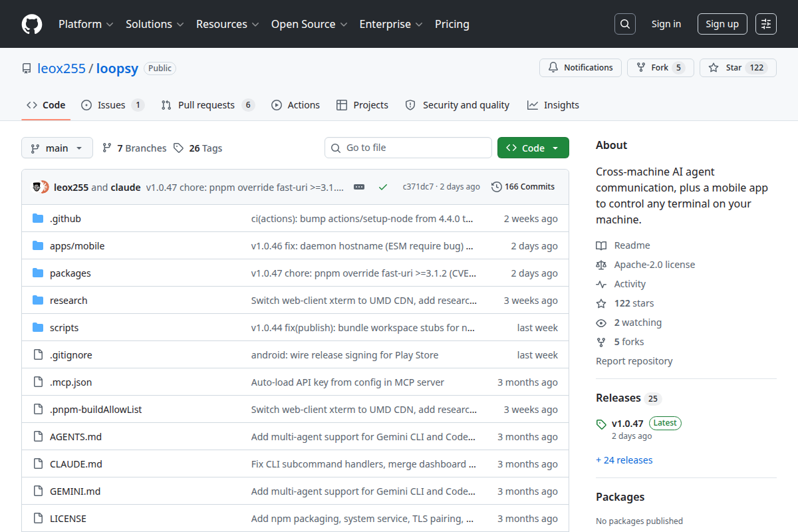Click the apps/mobile folder icon
The width and height of the screenshot is (798, 532).
coord(38,246)
